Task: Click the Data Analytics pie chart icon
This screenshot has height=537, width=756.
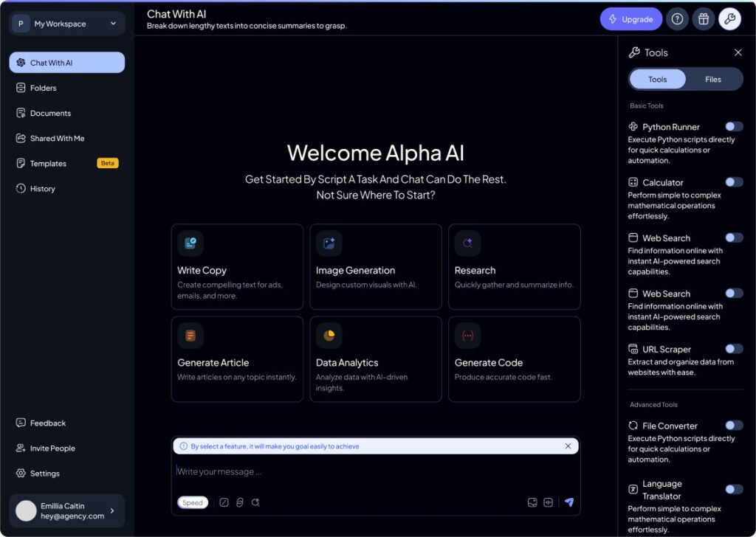Action: click(x=329, y=336)
